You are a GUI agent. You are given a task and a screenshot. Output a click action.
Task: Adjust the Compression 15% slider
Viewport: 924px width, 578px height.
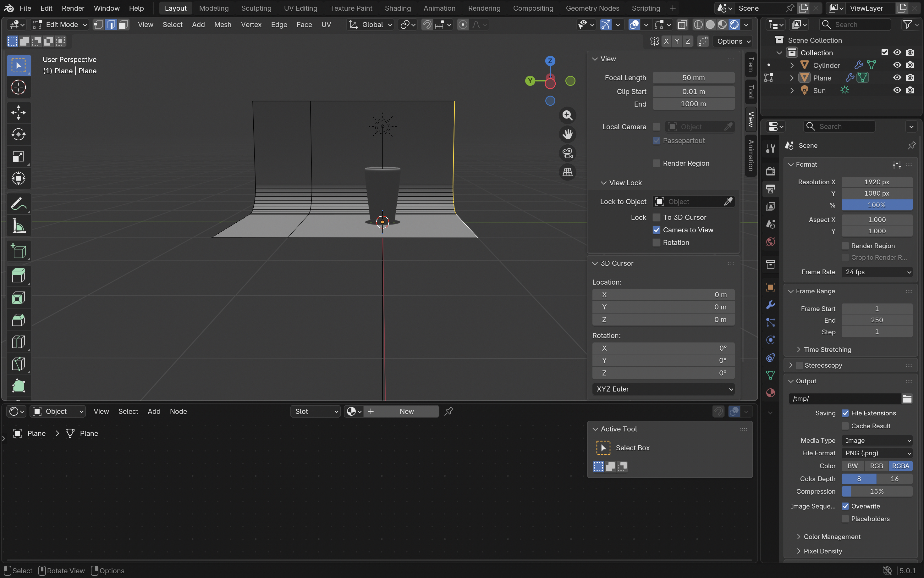click(x=877, y=491)
